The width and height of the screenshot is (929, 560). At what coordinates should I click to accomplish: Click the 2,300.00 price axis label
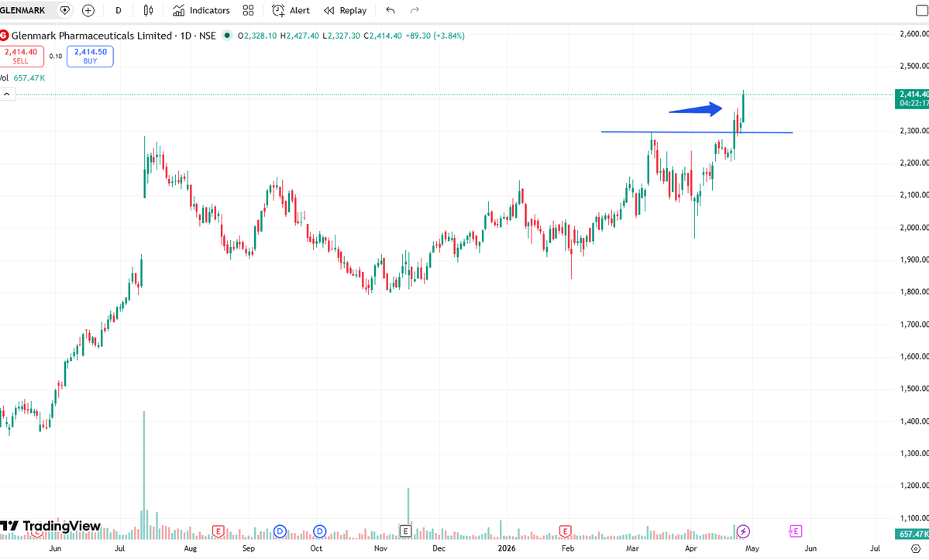(x=914, y=131)
